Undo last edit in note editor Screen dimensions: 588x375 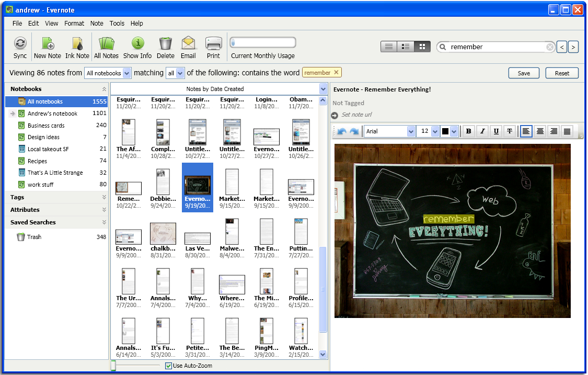coord(342,131)
